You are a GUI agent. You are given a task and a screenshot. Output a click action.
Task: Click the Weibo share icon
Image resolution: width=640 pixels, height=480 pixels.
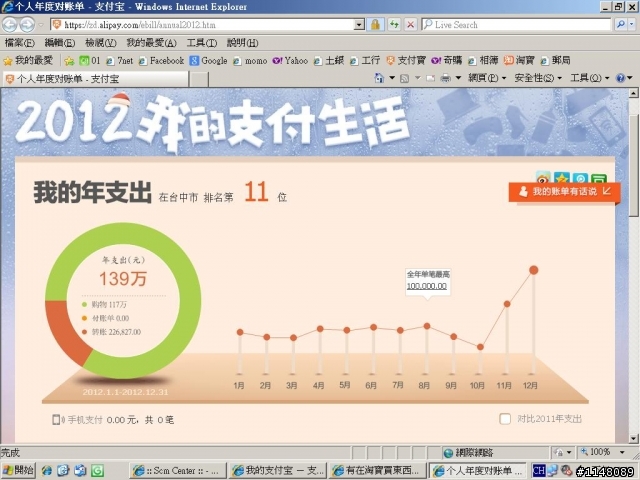click(543, 178)
